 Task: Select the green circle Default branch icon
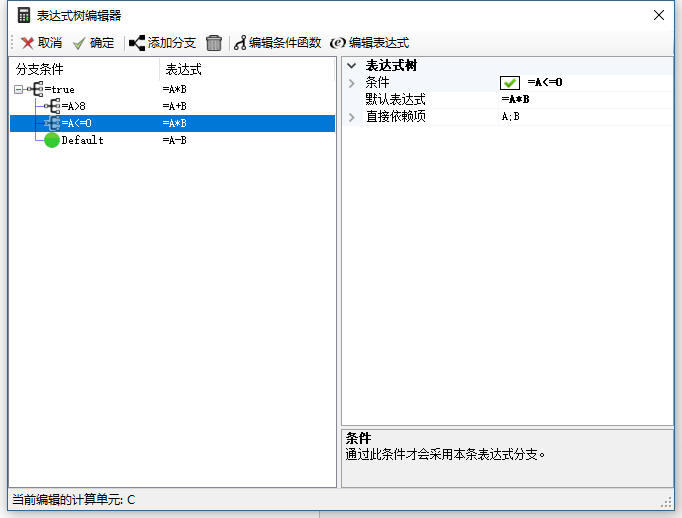coord(52,140)
